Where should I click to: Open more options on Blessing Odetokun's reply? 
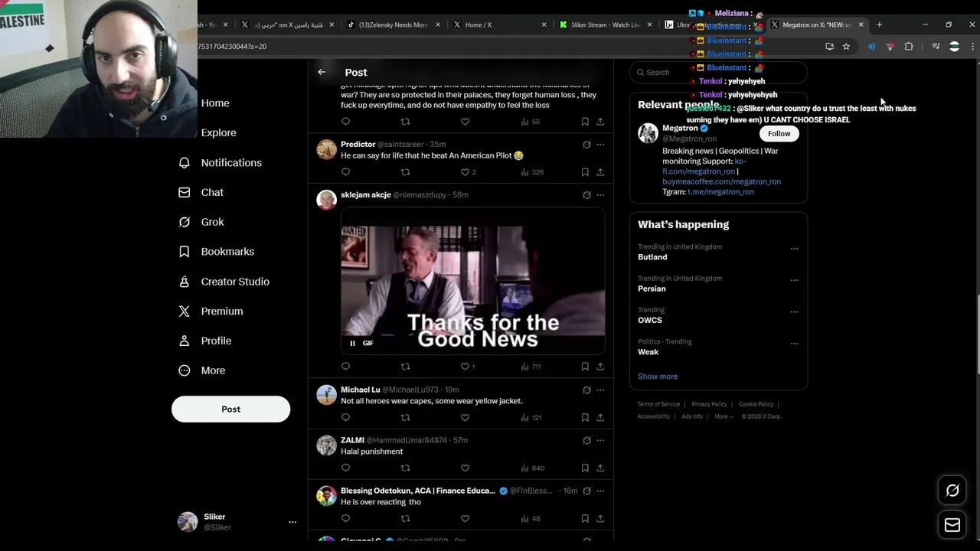[600, 491]
